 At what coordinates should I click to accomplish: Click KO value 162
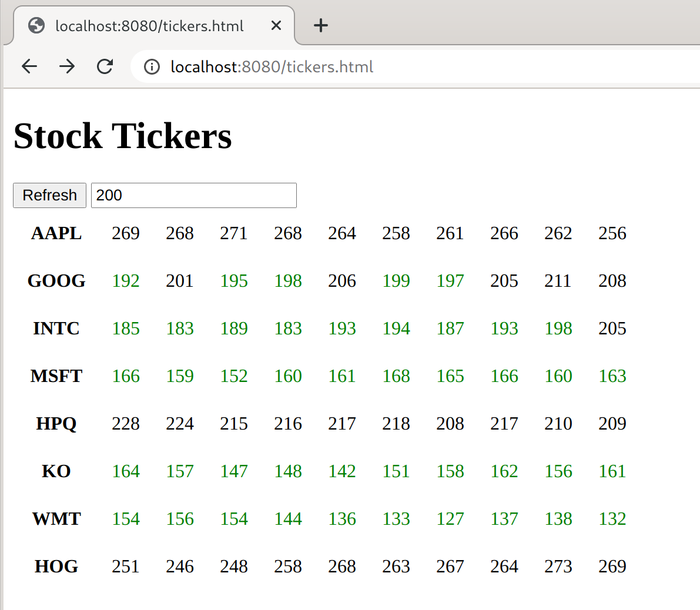pyautogui.click(x=504, y=471)
